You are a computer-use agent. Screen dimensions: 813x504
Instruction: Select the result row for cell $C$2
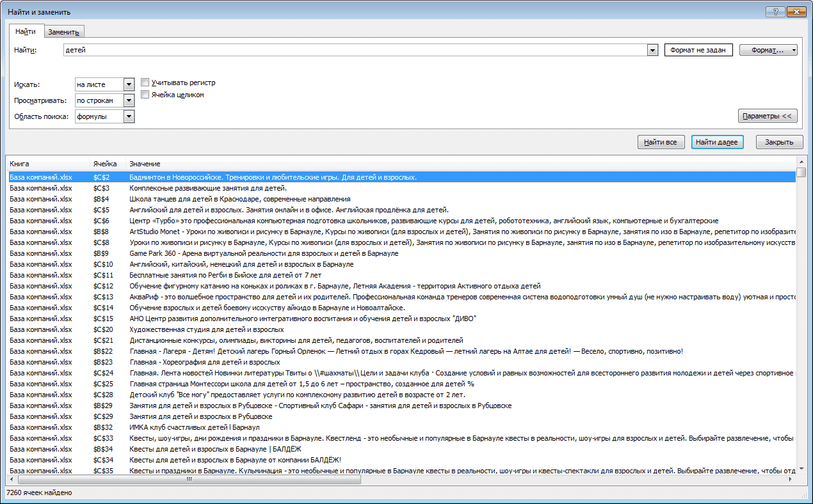[x=401, y=177]
